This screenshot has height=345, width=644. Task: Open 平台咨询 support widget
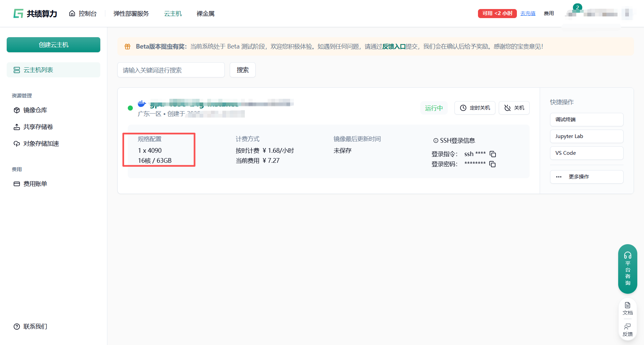click(628, 269)
